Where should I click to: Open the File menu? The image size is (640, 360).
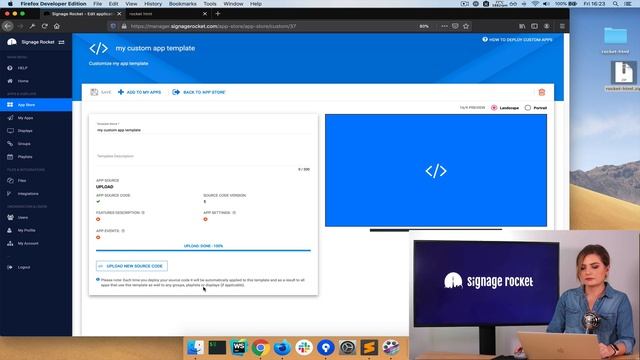[97, 4]
